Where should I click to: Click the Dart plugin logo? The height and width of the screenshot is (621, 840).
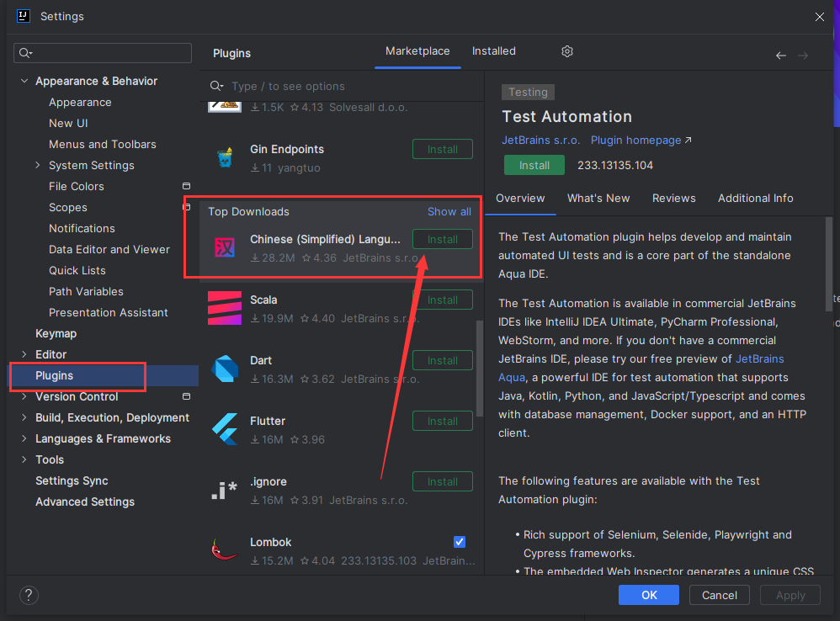coord(224,368)
